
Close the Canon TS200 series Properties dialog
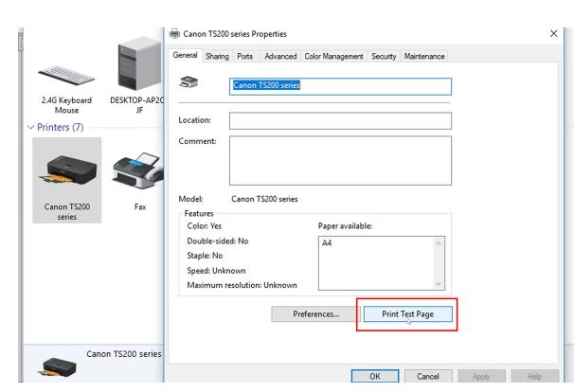pyautogui.click(x=554, y=34)
